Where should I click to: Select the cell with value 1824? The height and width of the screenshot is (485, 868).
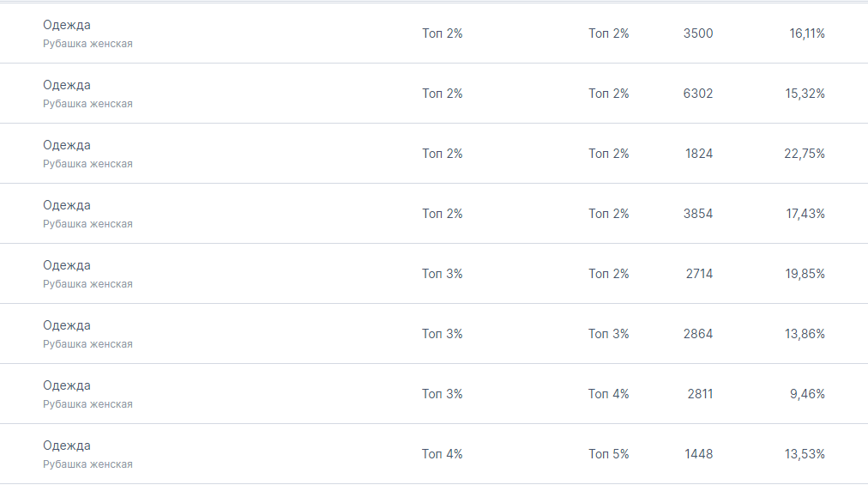click(x=698, y=154)
